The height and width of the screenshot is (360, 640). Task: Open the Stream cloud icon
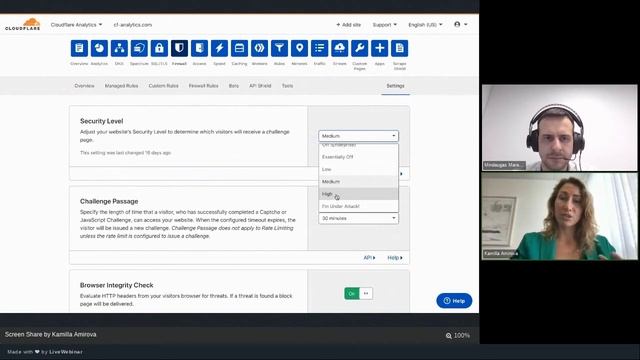coord(340,48)
